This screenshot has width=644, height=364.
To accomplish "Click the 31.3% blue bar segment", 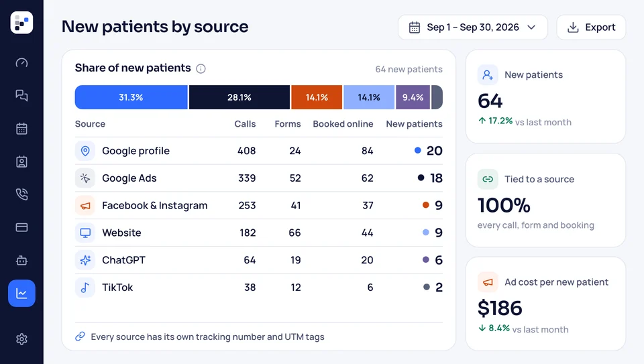I will point(131,97).
